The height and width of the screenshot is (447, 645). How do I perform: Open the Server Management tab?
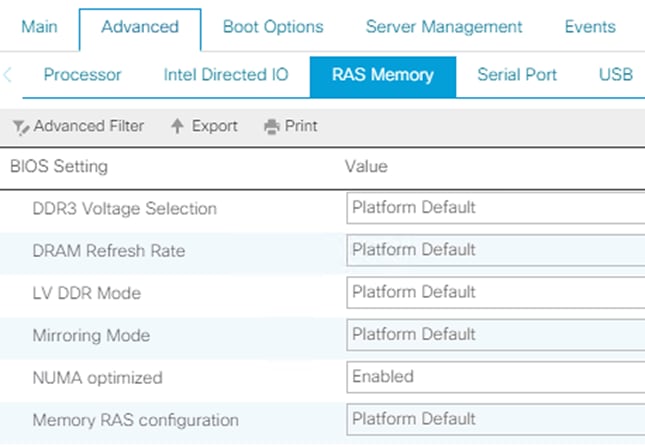point(444,27)
